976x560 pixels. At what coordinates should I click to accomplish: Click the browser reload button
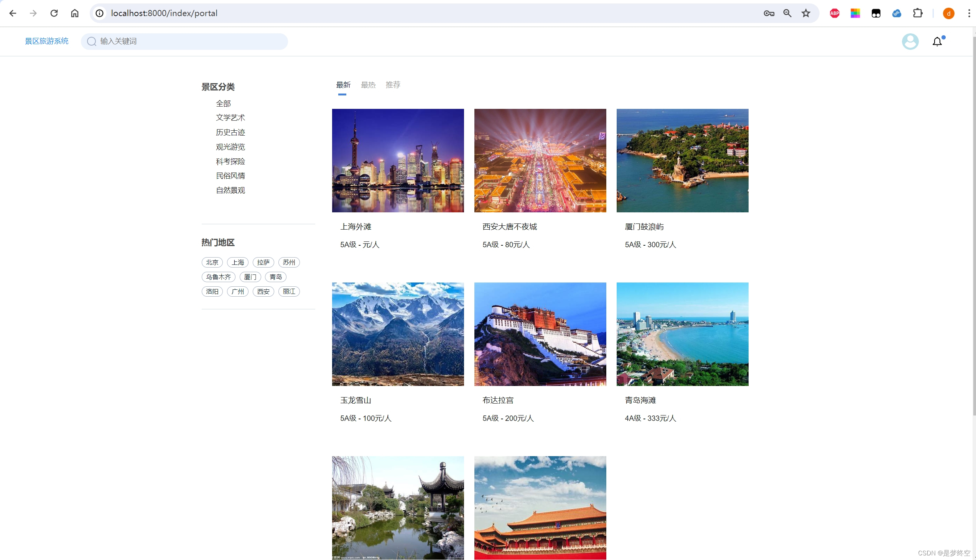coord(54,13)
